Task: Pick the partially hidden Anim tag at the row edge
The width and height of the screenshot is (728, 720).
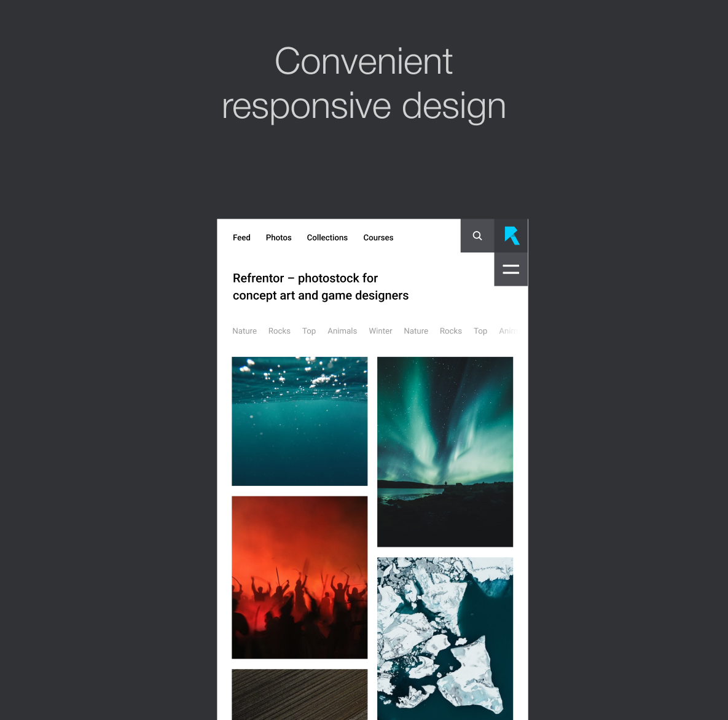Action: [507, 331]
